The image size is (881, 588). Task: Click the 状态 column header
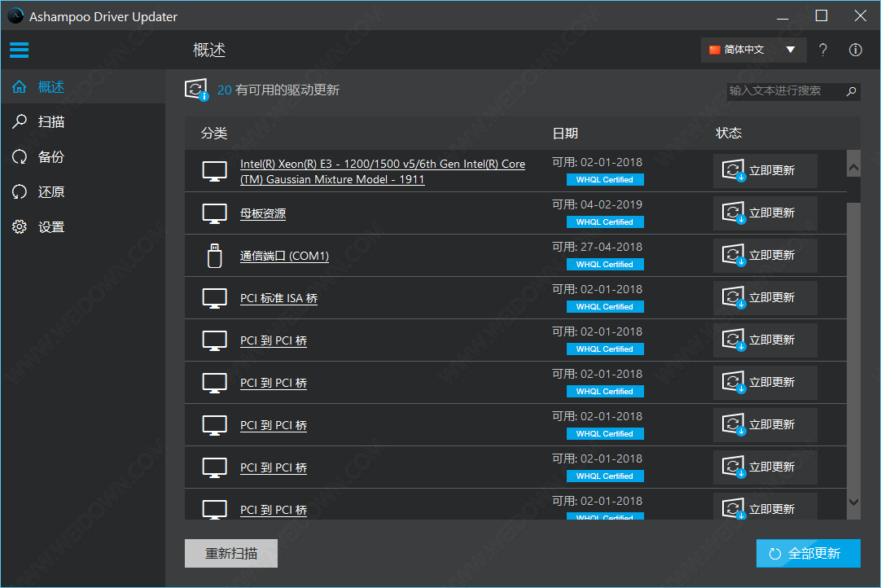pyautogui.click(x=729, y=133)
